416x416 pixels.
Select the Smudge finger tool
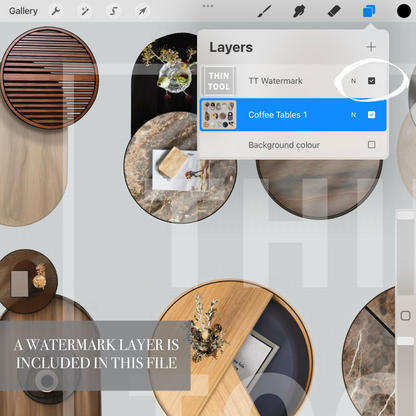pyautogui.click(x=299, y=11)
